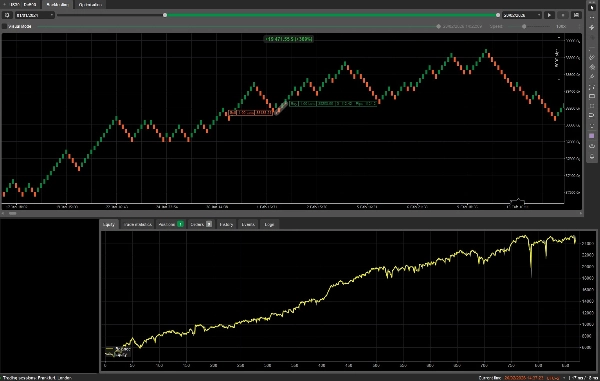Image resolution: width=600 pixels, height=381 pixels.
Task: Open the Orders tab
Action: tap(201, 225)
